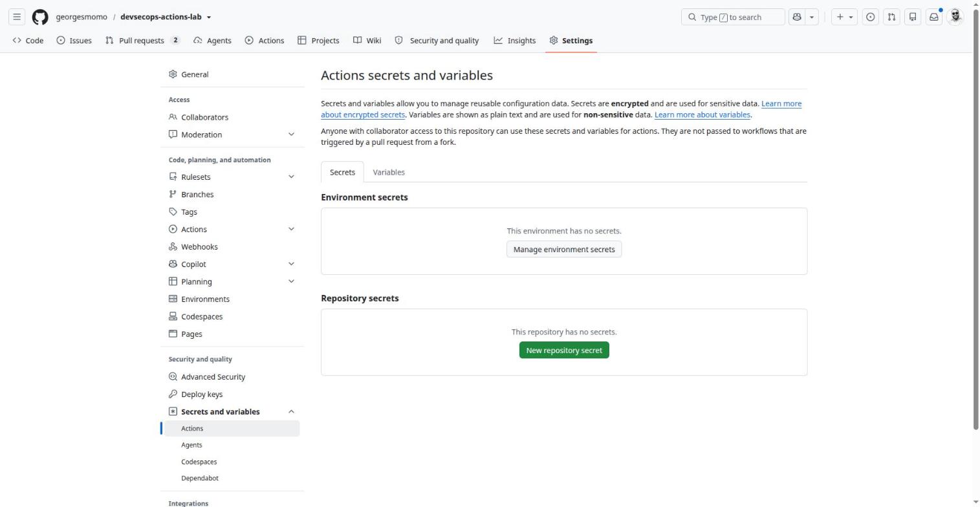Open Environments settings
The width and height of the screenshot is (980, 507).
[232, 299]
